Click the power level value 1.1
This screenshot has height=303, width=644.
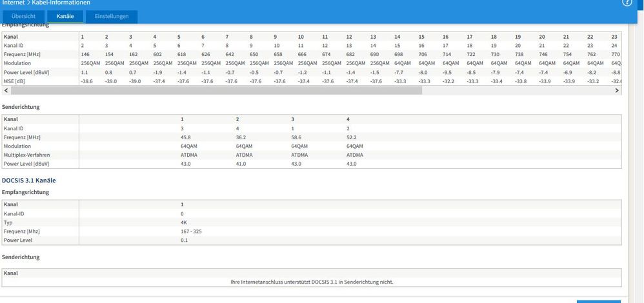pos(84,72)
